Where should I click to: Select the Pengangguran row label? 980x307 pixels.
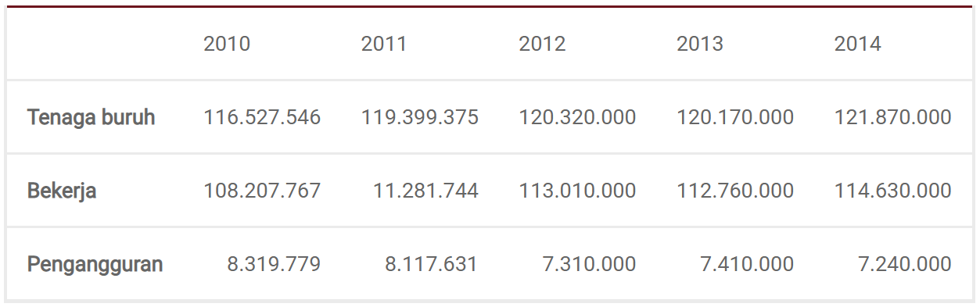click(95, 264)
